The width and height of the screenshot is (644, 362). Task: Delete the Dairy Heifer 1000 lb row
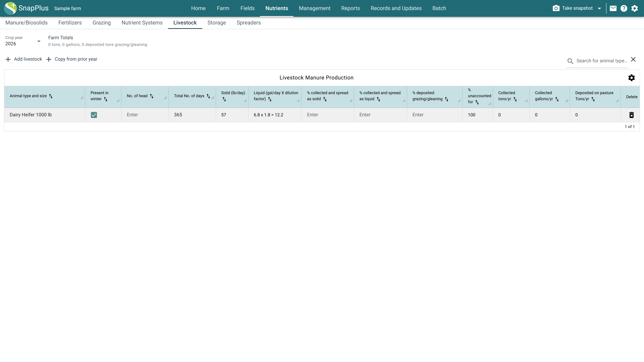[x=632, y=115]
